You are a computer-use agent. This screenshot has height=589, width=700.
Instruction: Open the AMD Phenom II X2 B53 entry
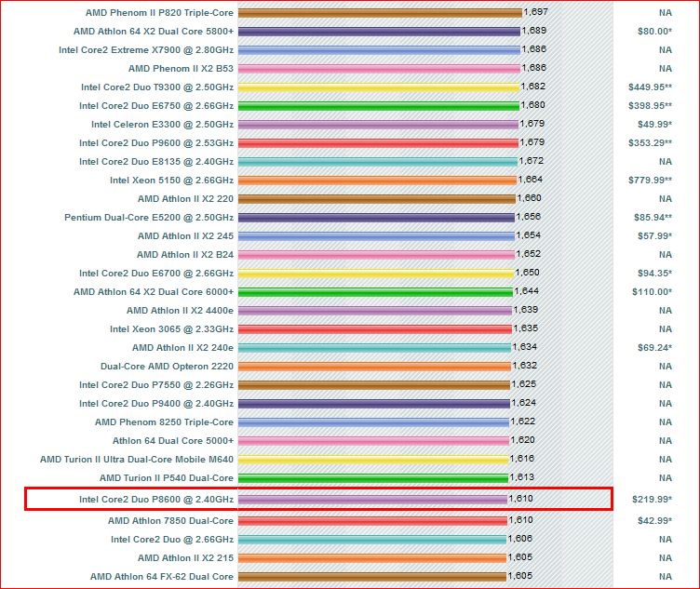click(181, 69)
